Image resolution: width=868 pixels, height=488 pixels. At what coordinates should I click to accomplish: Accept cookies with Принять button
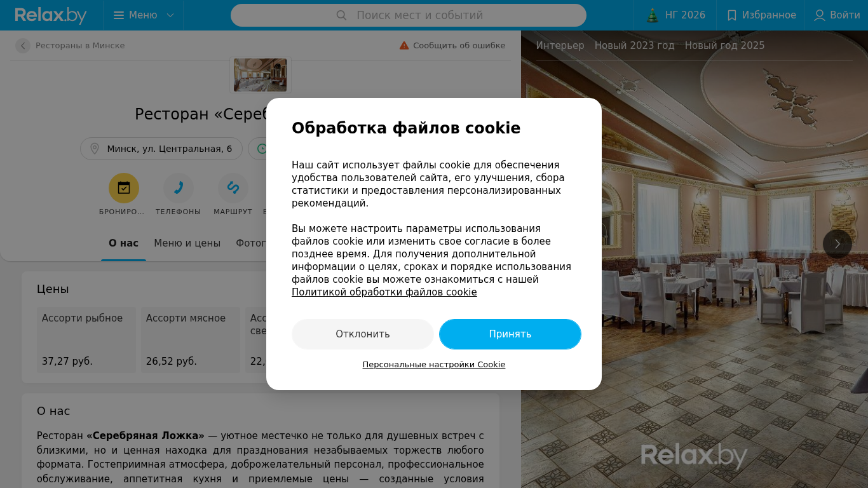pos(510,334)
